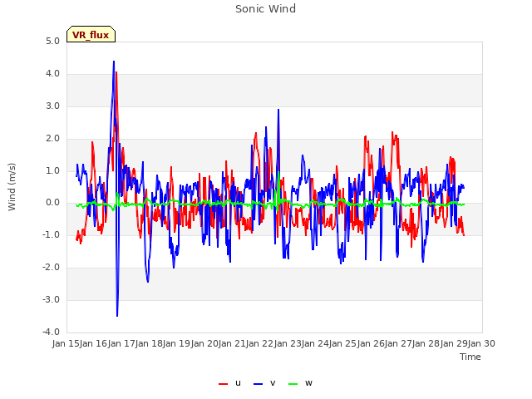Click the -3.0 y-axis label
The height and width of the screenshot is (399, 532).
[52, 300]
